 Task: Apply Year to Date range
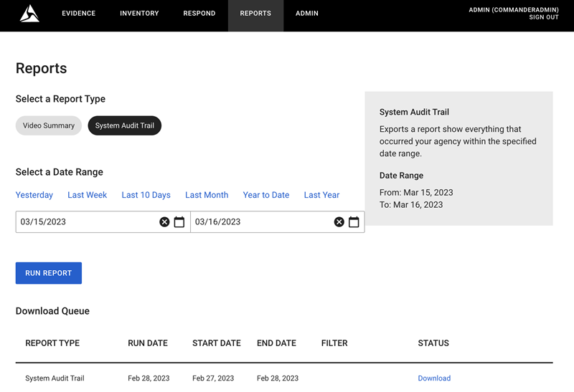coord(266,195)
